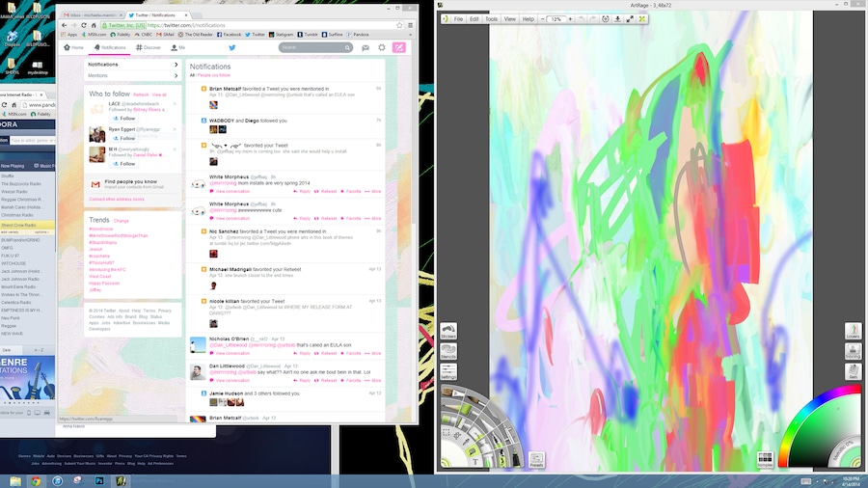Show the Layers panel
Image resolution: width=868 pixels, height=488 pixels.
853,332
